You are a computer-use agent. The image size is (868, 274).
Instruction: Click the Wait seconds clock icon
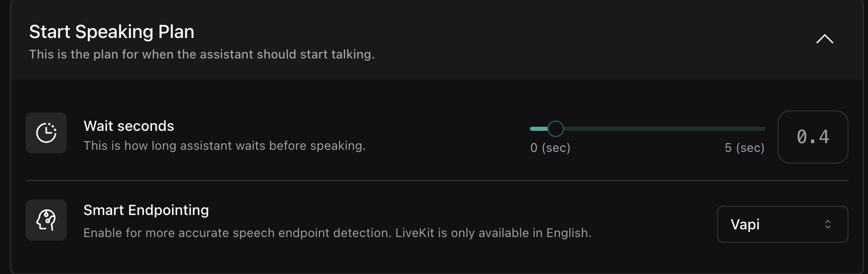(46, 133)
